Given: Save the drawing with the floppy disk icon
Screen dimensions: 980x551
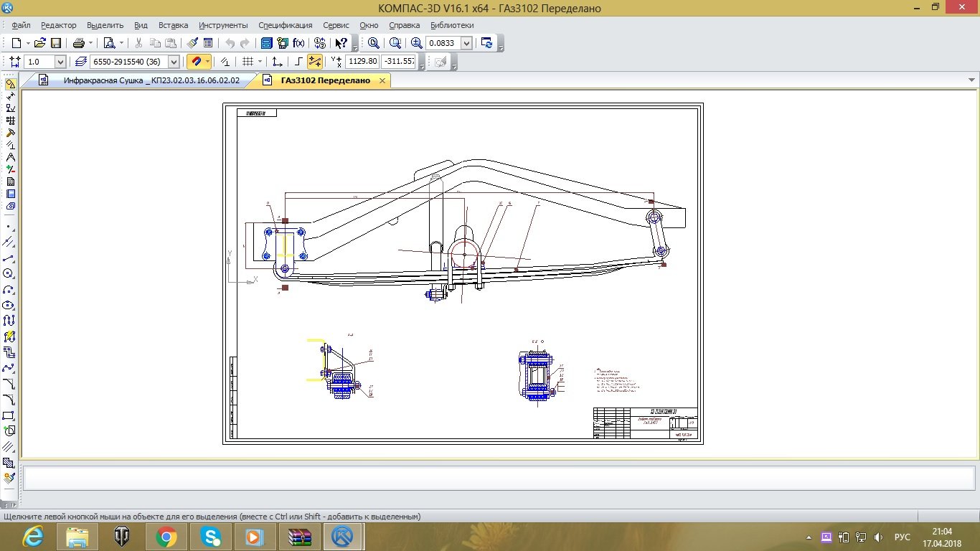Looking at the screenshot, I should [x=56, y=43].
